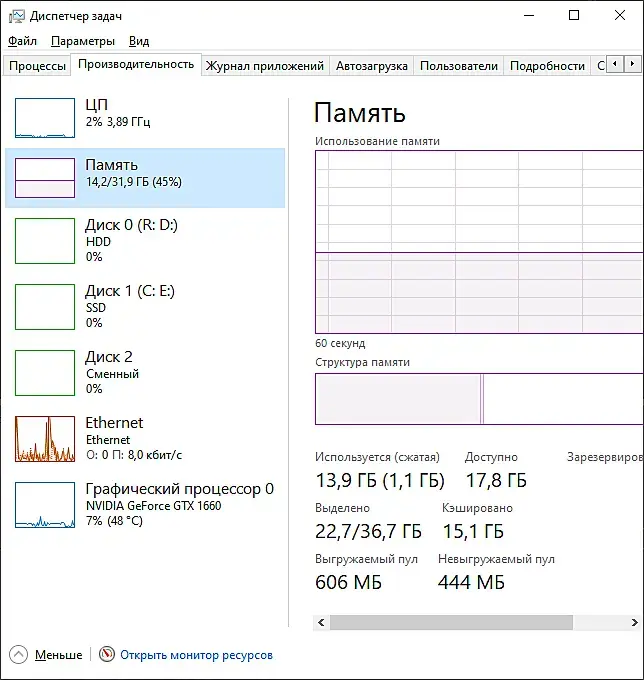Open the Файл menu
The width and height of the screenshot is (644, 680).
(22, 41)
